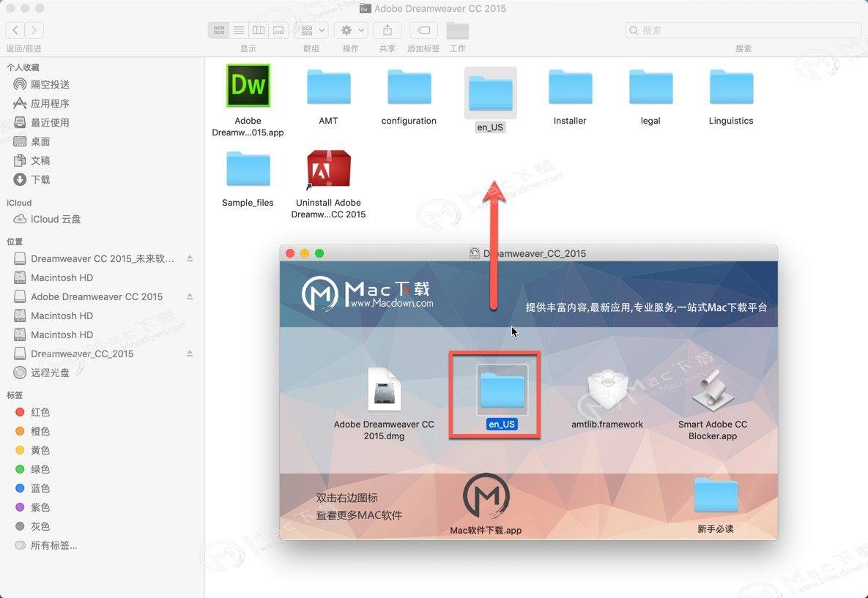Select the Linguistics folder
This screenshot has width=868, height=598.
731,87
